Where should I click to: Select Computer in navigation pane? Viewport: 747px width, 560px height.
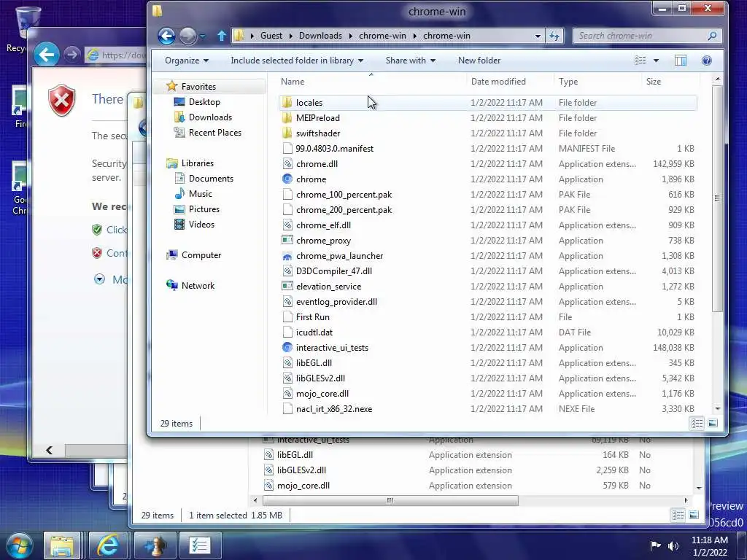click(201, 255)
